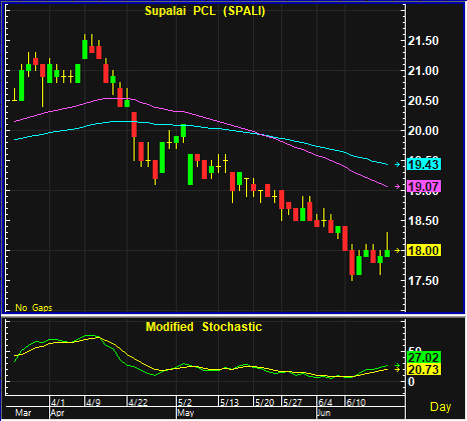Click the Jun month label

point(324,413)
